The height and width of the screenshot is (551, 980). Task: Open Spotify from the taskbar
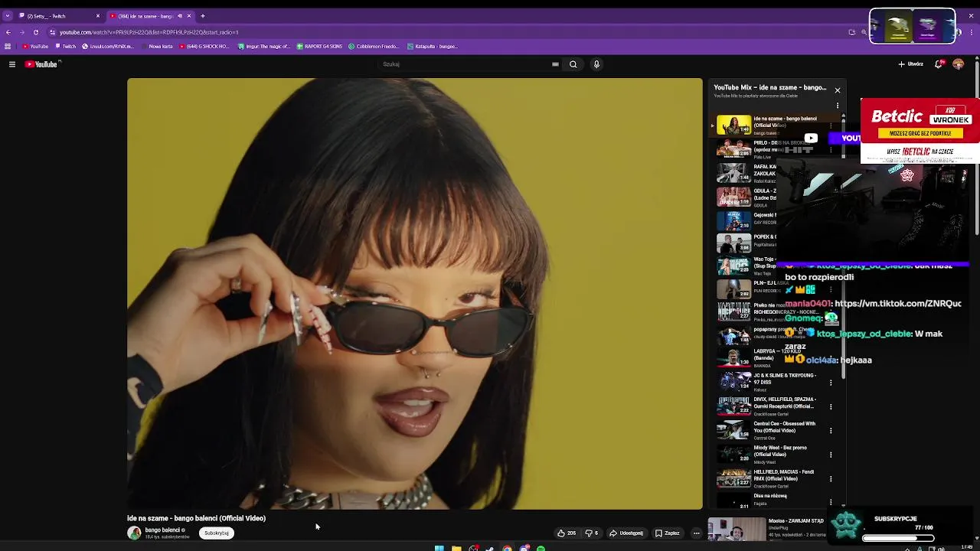pyautogui.click(x=541, y=548)
